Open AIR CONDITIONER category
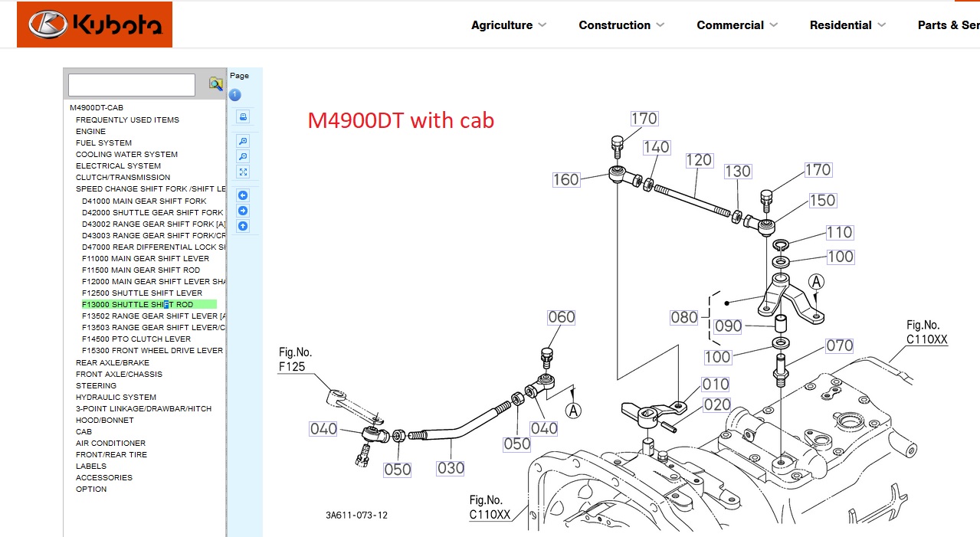Viewport: 980px width, 537px height. click(x=110, y=443)
